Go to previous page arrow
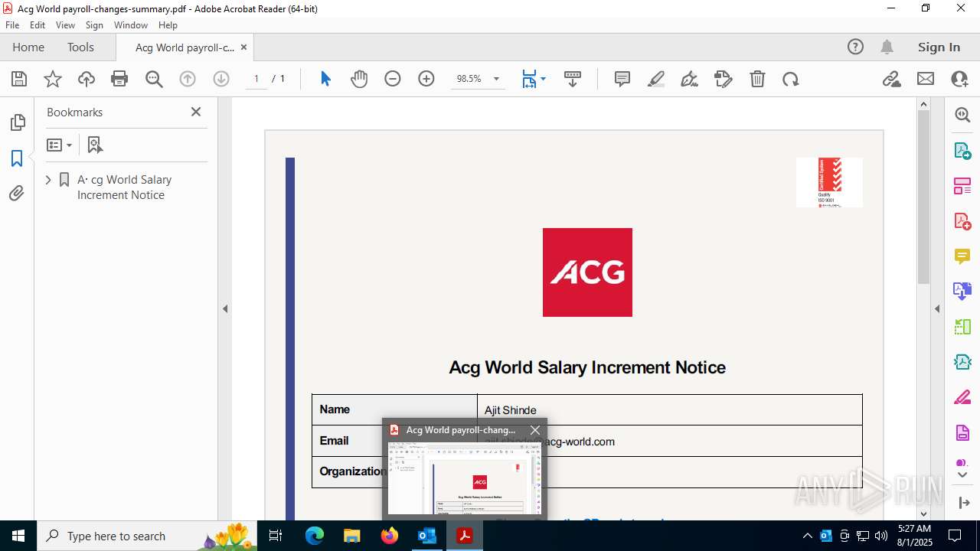980x551 pixels. (188, 79)
